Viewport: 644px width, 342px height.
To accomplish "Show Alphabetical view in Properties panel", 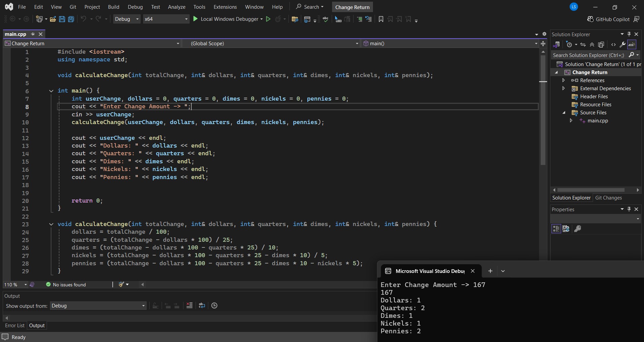I will [x=566, y=229].
